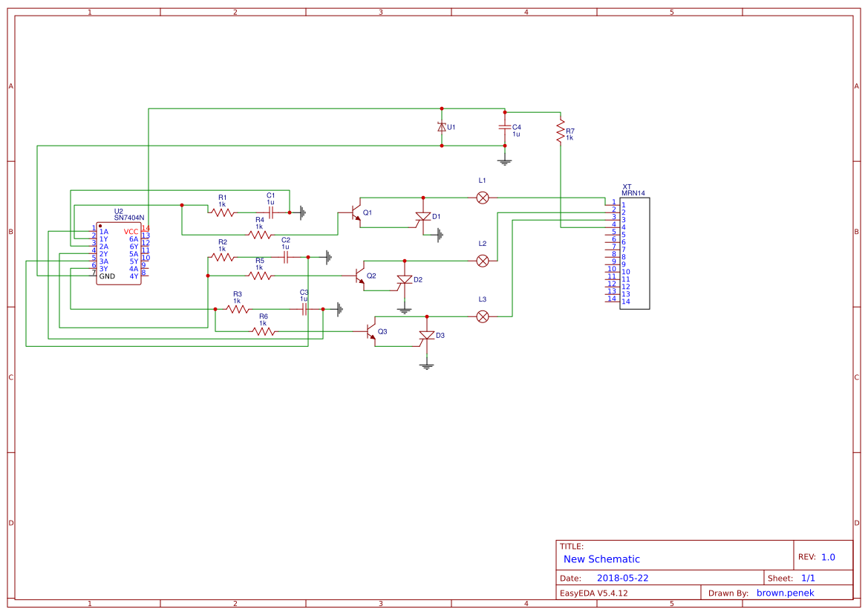Click the U1 zener diode symbol

[x=442, y=127]
